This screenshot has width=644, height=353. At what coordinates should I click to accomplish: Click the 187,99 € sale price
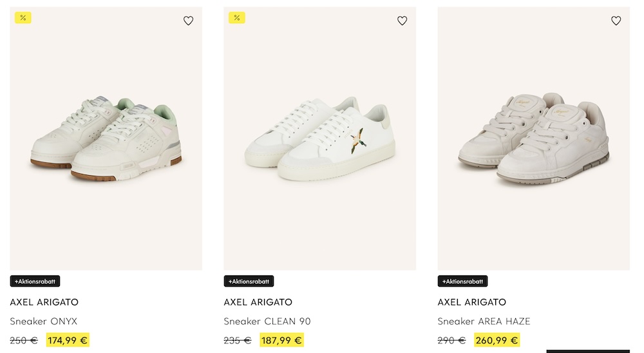point(281,340)
